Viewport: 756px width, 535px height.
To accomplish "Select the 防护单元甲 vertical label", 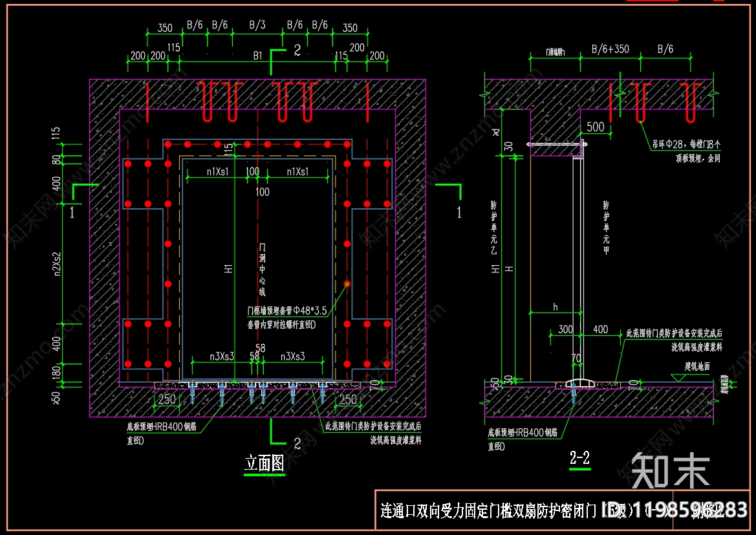I will [x=606, y=228].
